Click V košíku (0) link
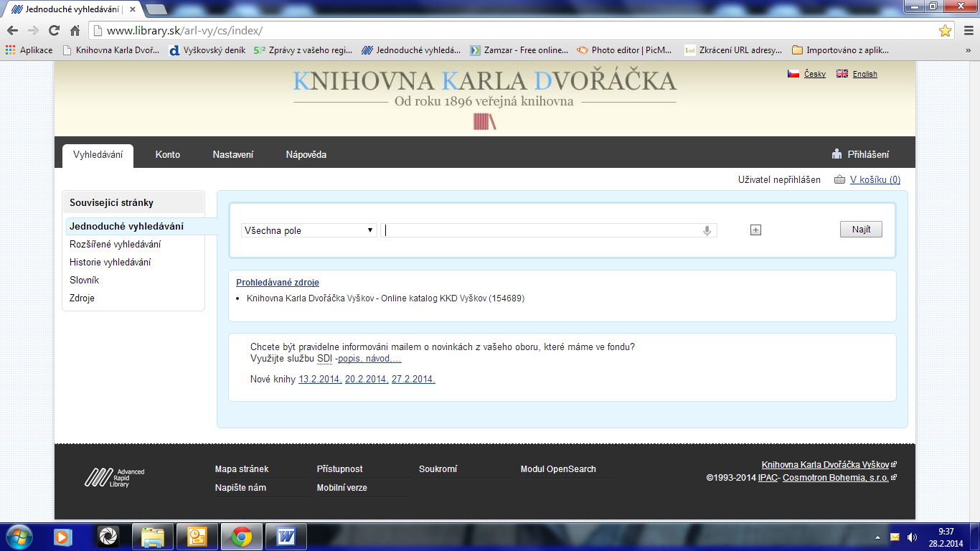This screenshot has height=551, width=980. (875, 180)
